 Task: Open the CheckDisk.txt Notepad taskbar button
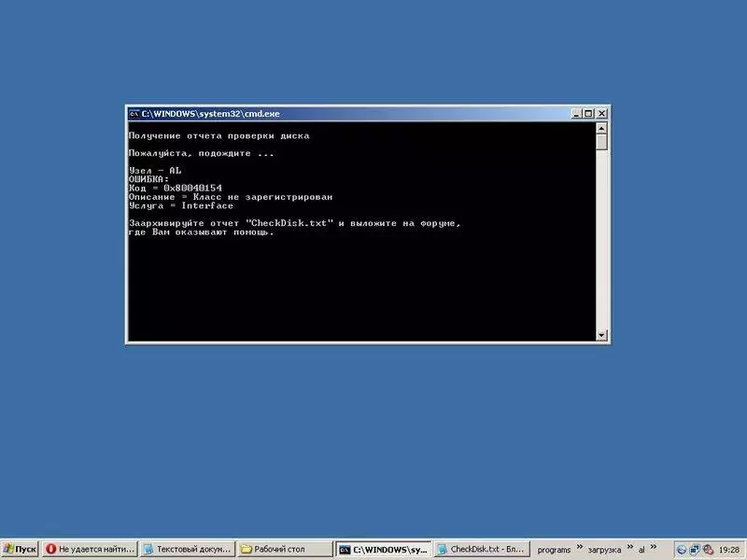[x=482, y=549]
